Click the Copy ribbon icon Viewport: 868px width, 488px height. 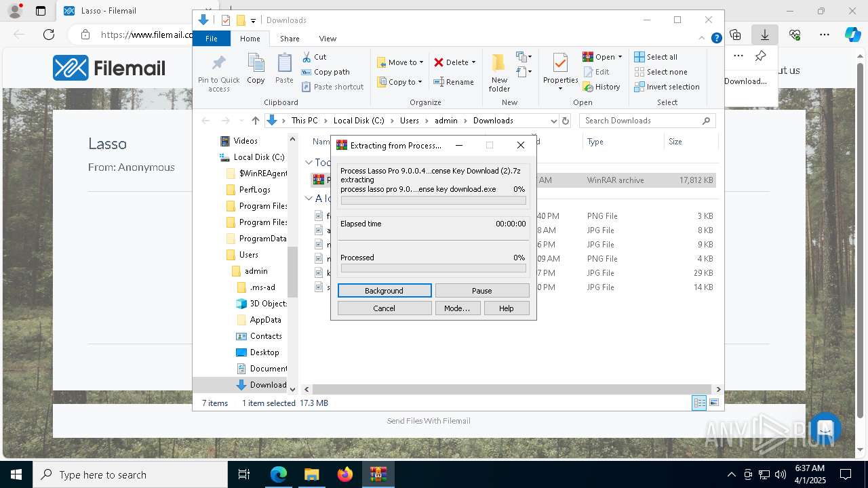pos(256,69)
